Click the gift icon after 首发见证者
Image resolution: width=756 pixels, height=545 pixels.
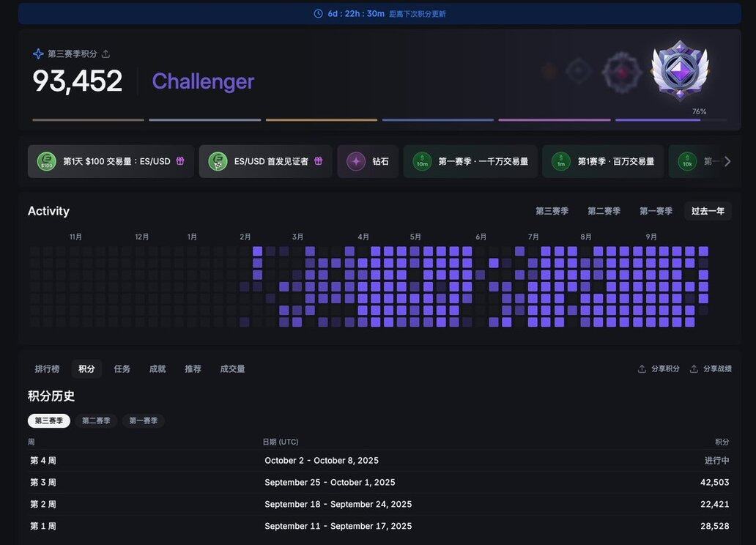pyautogui.click(x=318, y=161)
